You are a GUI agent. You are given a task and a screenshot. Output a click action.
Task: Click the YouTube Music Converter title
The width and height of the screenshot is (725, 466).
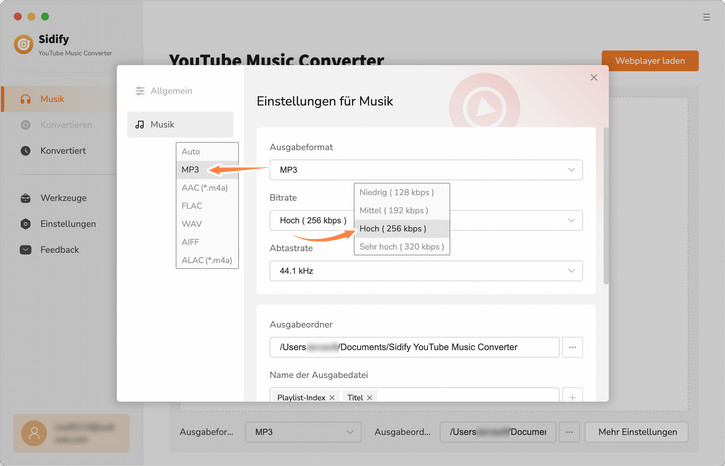click(x=276, y=59)
